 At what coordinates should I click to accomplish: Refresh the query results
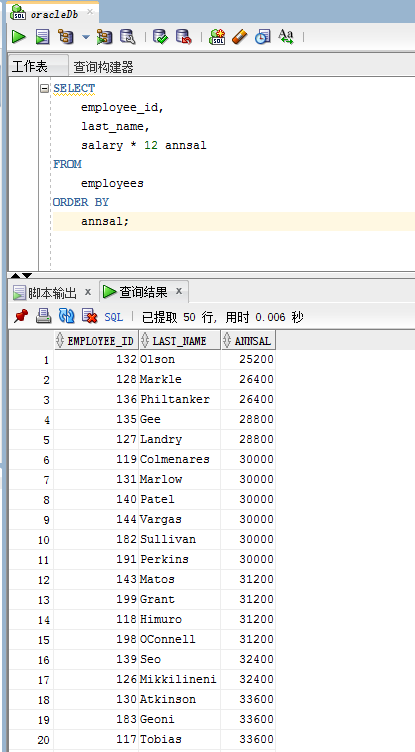click(66, 316)
